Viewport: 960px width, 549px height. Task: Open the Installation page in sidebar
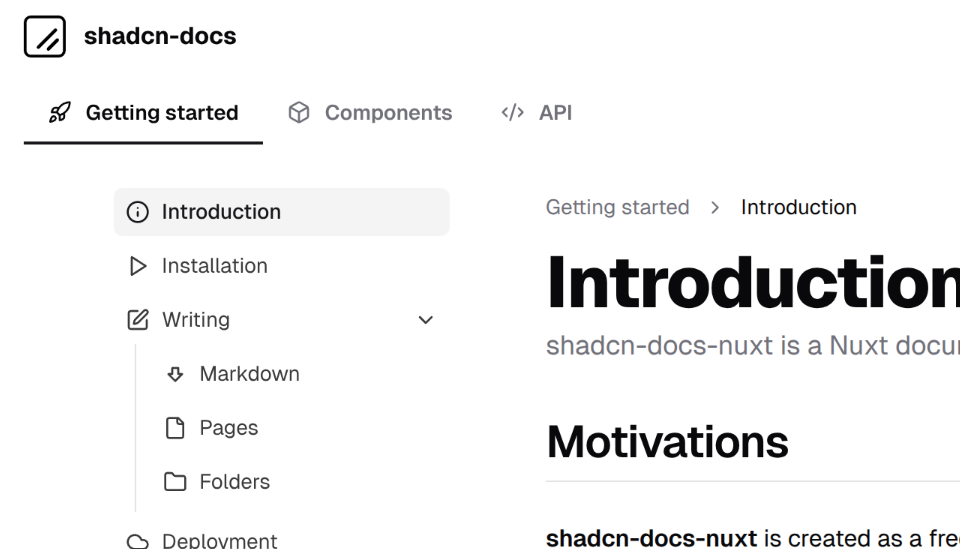tap(214, 266)
